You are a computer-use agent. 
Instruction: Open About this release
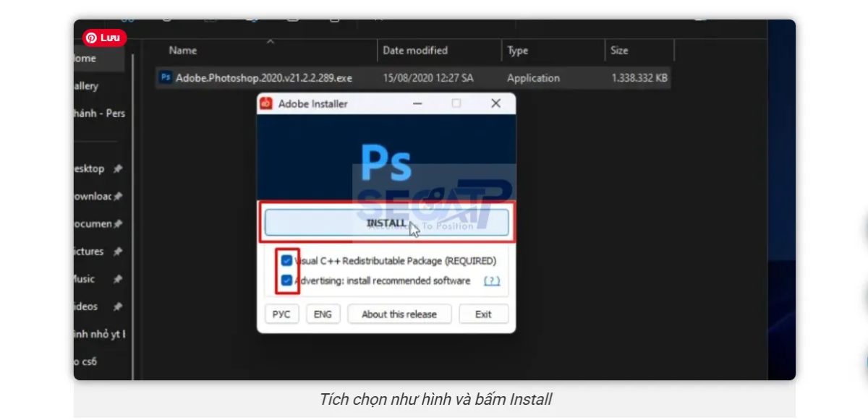click(399, 314)
